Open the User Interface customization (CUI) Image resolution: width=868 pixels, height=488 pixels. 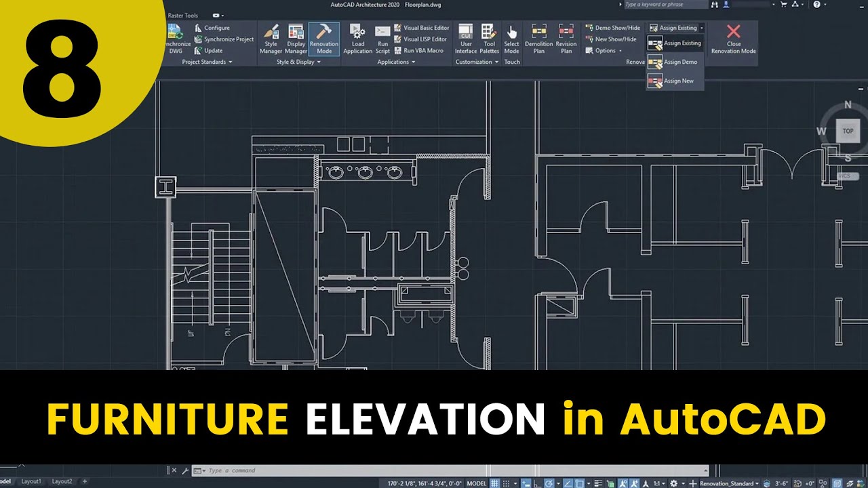466,39
